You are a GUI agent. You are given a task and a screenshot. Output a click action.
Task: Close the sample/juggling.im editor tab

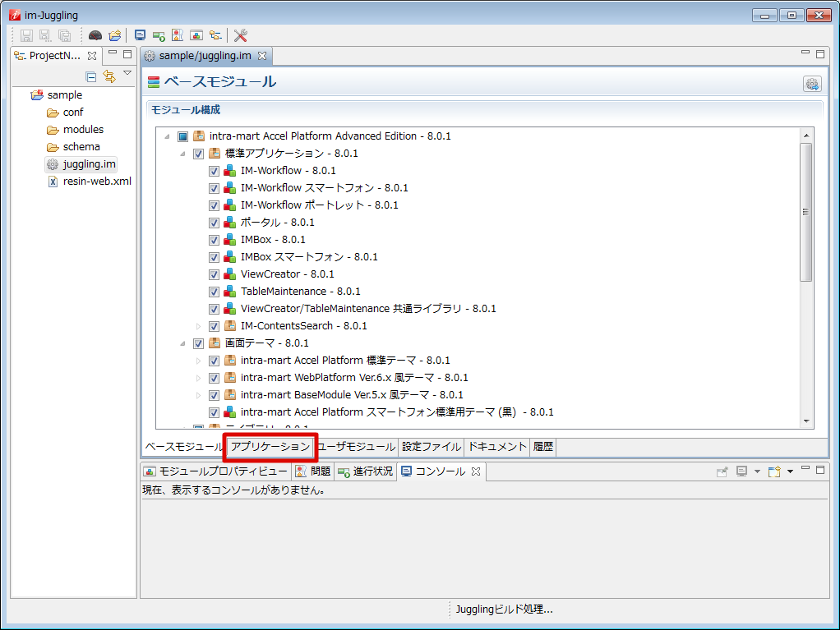pyautogui.click(x=262, y=56)
